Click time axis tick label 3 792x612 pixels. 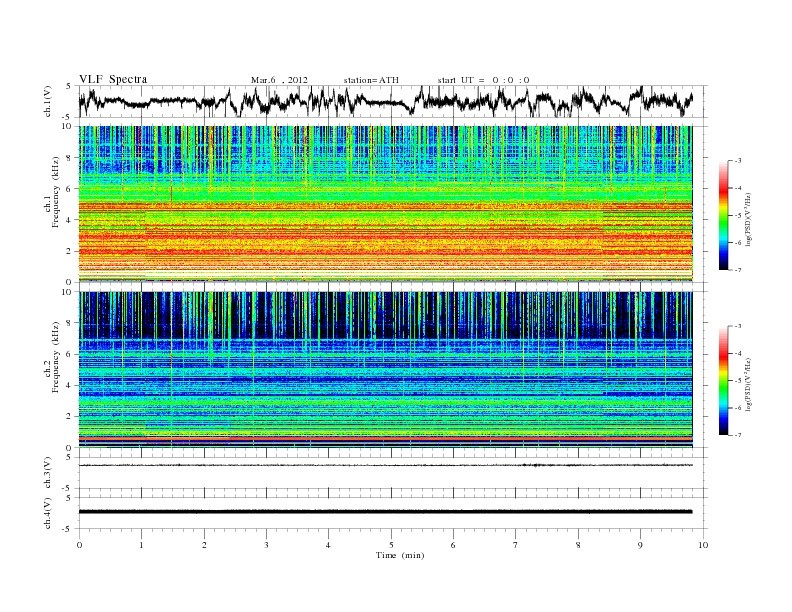point(266,545)
